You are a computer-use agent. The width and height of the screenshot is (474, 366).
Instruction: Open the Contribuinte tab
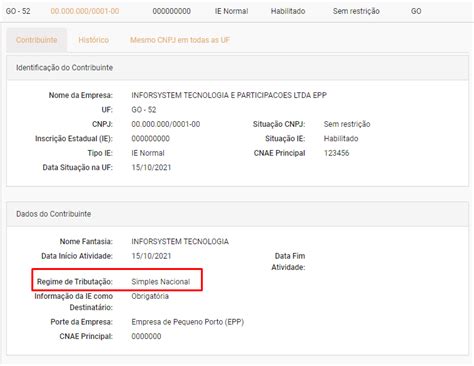(x=37, y=40)
